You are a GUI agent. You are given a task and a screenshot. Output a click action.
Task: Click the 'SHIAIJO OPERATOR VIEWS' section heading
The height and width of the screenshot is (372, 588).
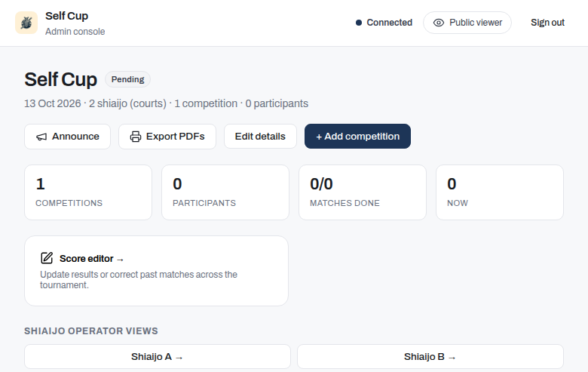click(x=91, y=331)
